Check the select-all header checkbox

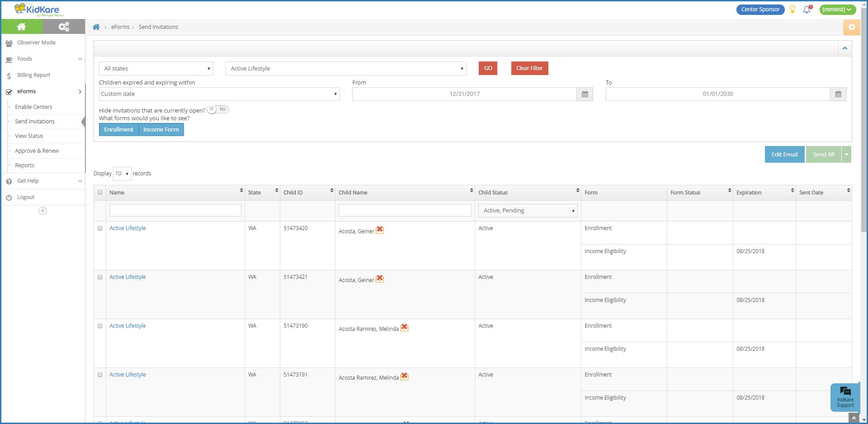tap(100, 192)
